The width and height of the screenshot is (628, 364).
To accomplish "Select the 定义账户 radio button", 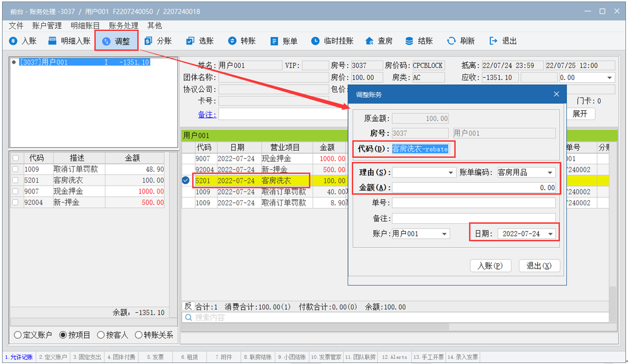I will (x=17, y=335).
